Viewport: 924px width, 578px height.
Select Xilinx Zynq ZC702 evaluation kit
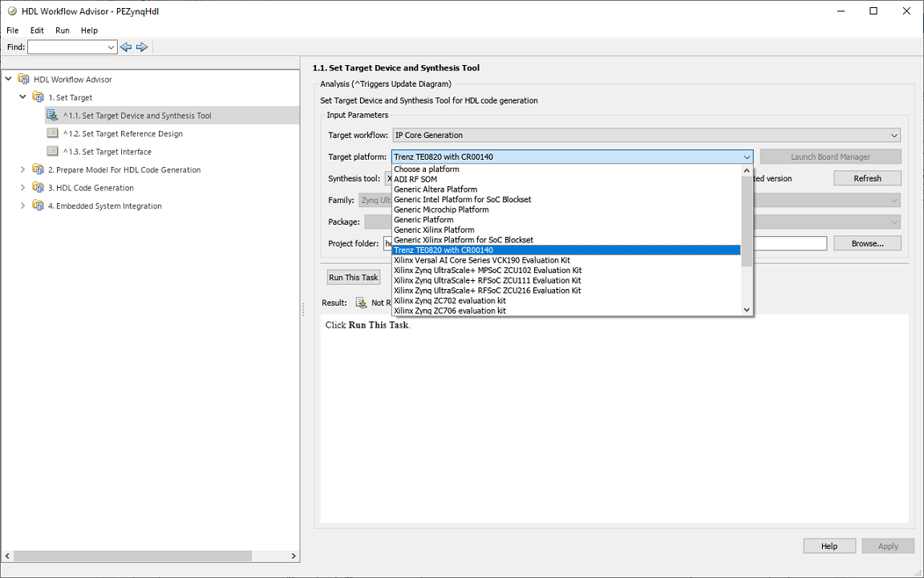[566, 301]
